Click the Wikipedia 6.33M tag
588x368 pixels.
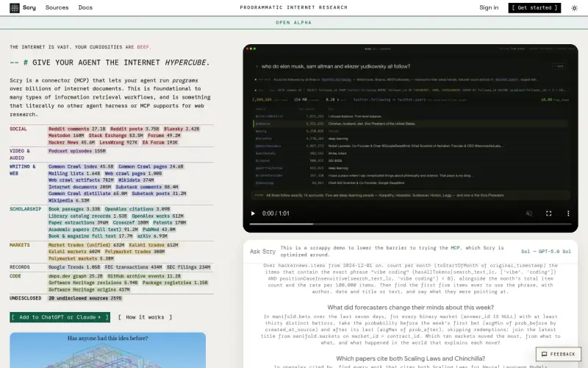[68, 200]
